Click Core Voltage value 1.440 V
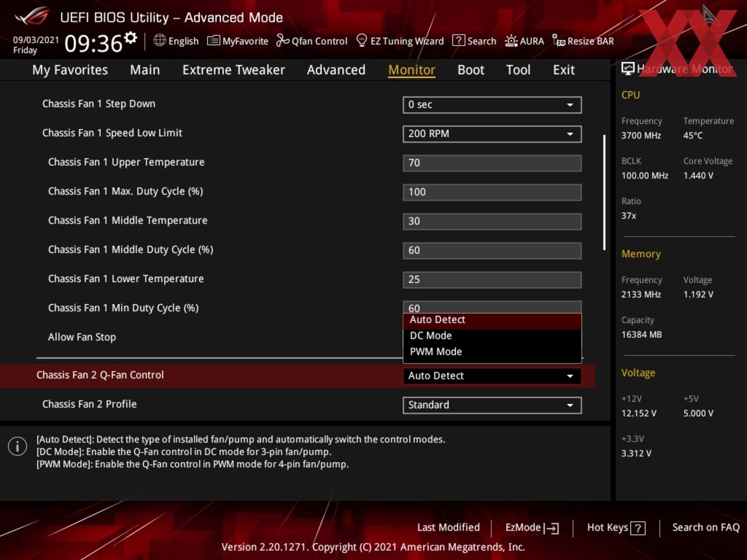 point(698,176)
